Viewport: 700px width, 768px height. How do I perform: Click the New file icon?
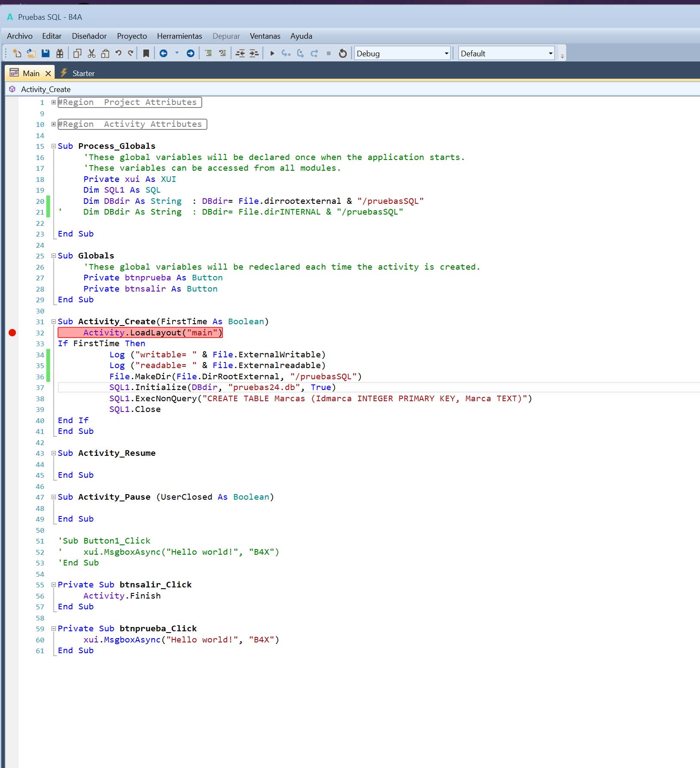[17, 53]
